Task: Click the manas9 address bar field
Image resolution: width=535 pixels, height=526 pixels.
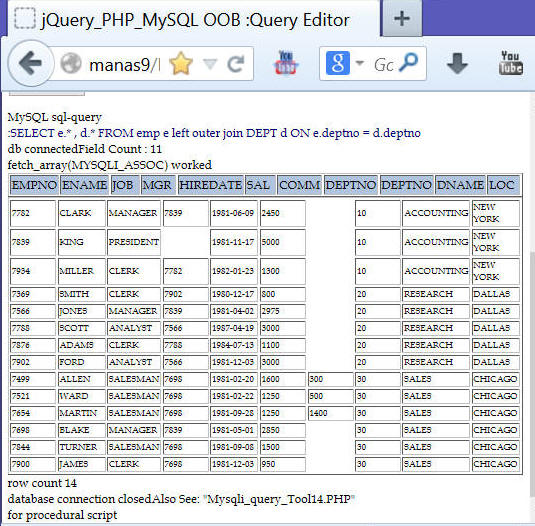Action: tap(124, 64)
